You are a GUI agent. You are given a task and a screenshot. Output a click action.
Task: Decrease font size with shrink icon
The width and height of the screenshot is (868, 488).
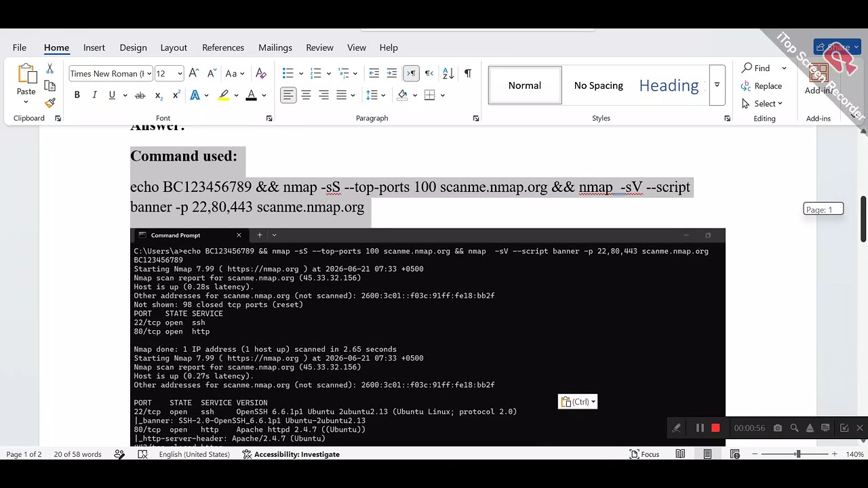[x=211, y=73]
